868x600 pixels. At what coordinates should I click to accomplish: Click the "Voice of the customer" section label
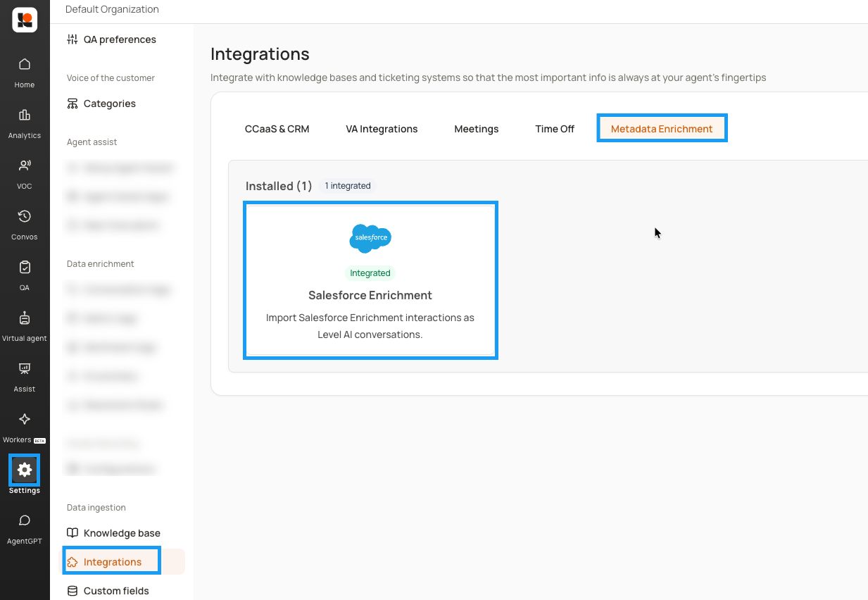[x=111, y=78]
